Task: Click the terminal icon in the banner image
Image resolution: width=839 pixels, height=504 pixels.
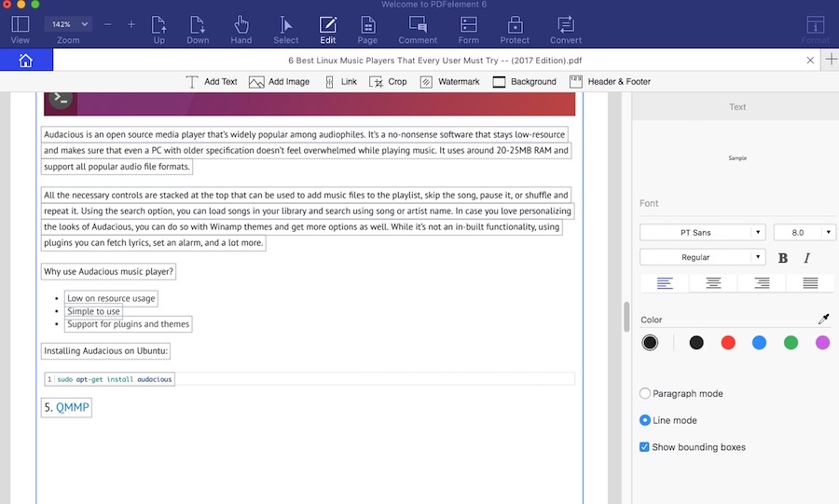Action: (x=61, y=99)
